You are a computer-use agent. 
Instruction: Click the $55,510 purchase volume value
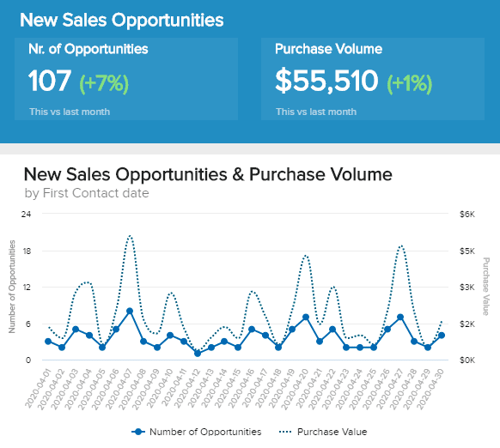coord(326,81)
